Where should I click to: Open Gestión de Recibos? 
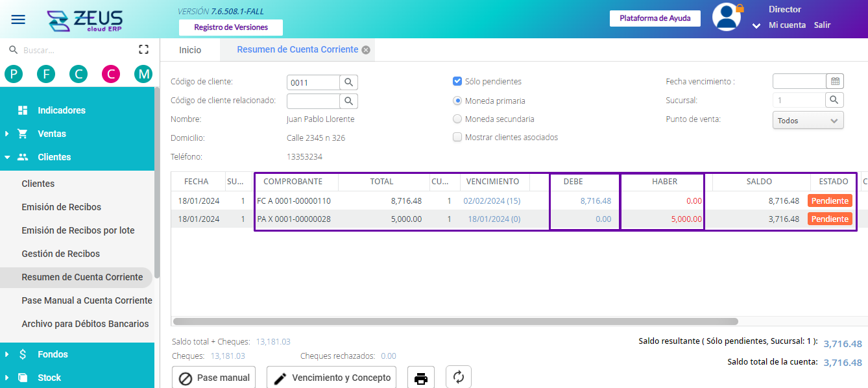60,254
